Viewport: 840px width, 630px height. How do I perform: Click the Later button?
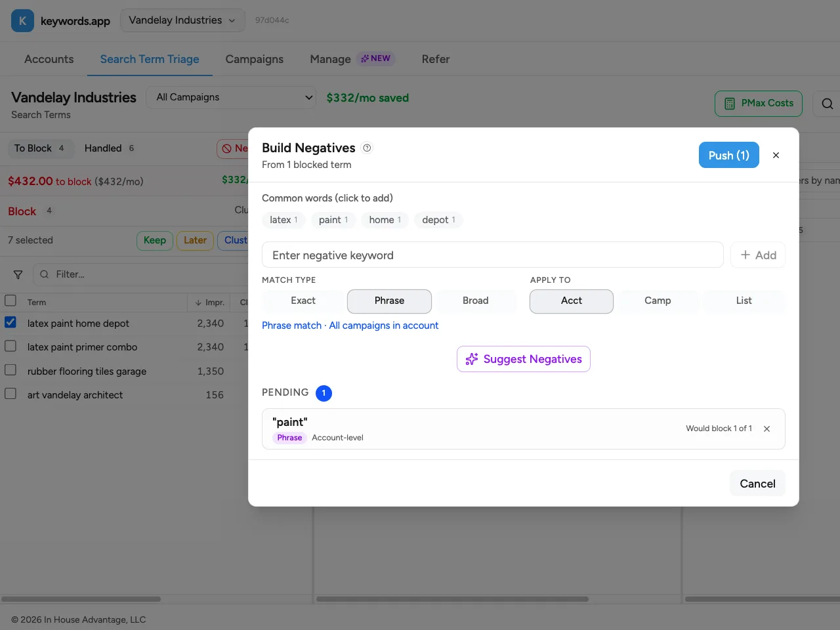tap(195, 240)
